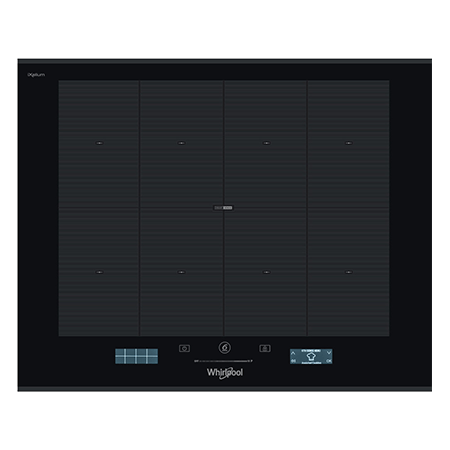Confirm with OK on the display
This screenshot has height=450, width=450.
coord(329,361)
